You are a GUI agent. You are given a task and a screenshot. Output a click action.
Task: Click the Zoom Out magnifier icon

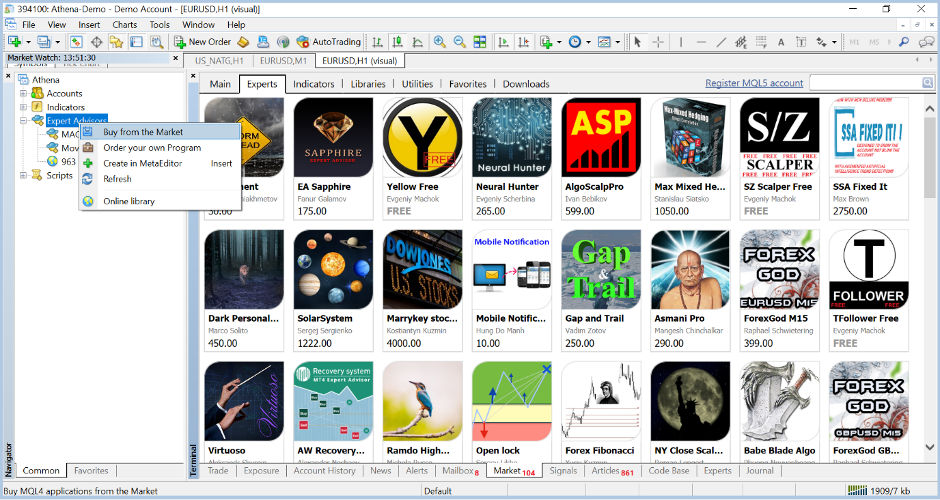click(459, 42)
